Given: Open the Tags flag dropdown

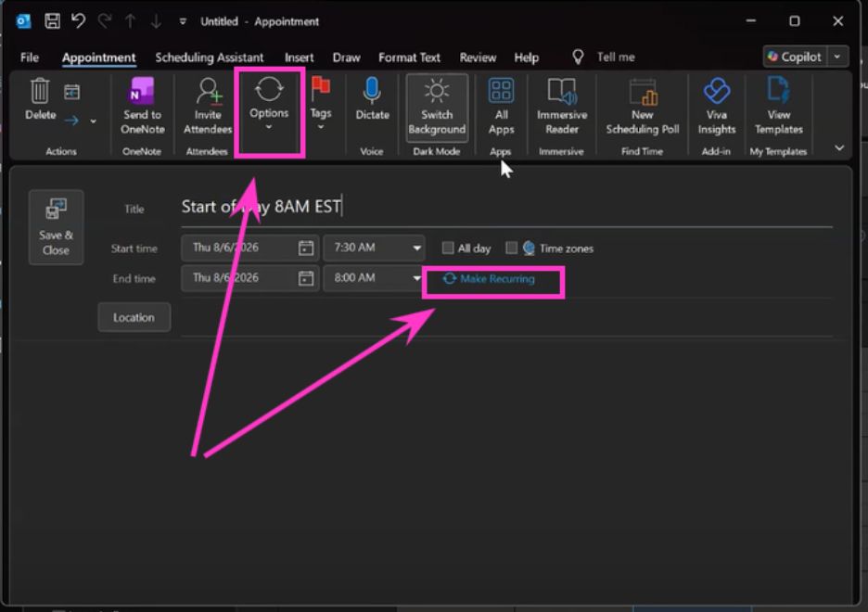Looking at the screenshot, I should [321, 104].
